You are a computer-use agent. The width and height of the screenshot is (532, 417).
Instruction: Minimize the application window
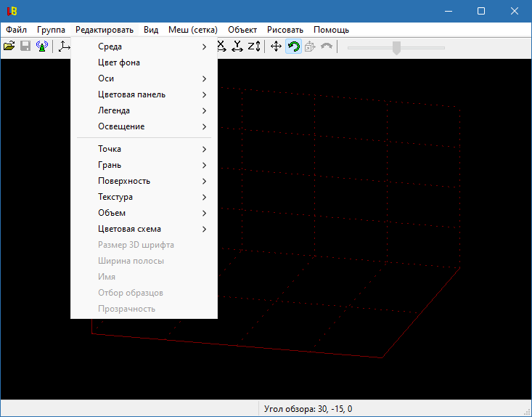coord(449,11)
